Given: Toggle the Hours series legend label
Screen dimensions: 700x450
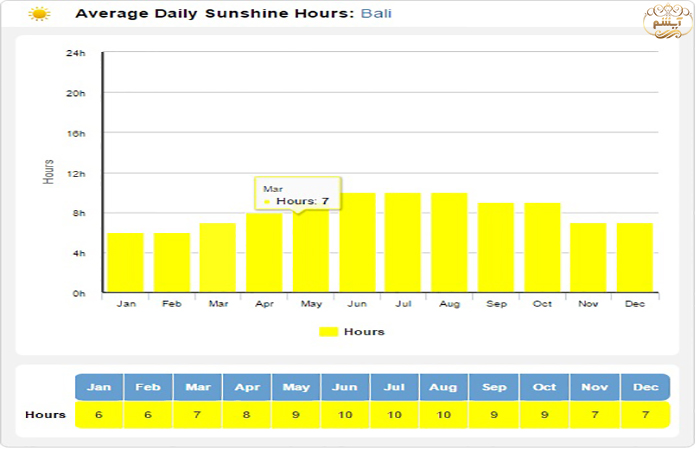Looking at the screenshot, I should tap(364, 332).
